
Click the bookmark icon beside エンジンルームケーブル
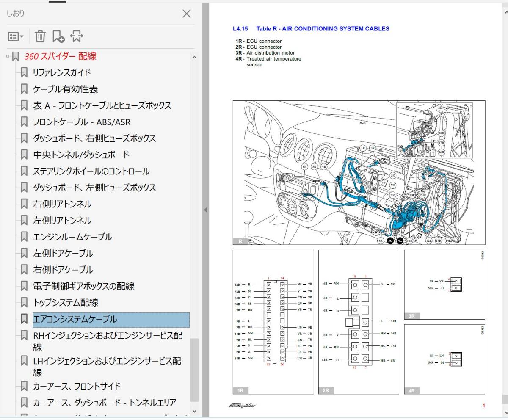pos(24,237)
